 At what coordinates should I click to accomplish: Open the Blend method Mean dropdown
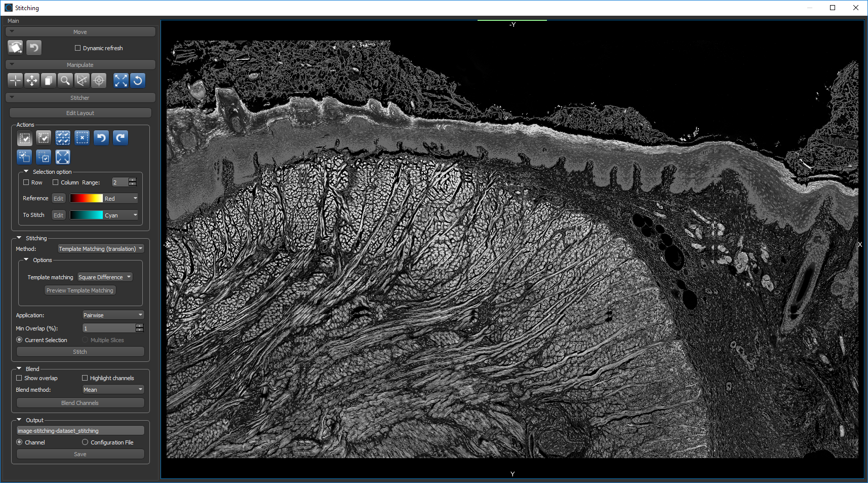113,390
